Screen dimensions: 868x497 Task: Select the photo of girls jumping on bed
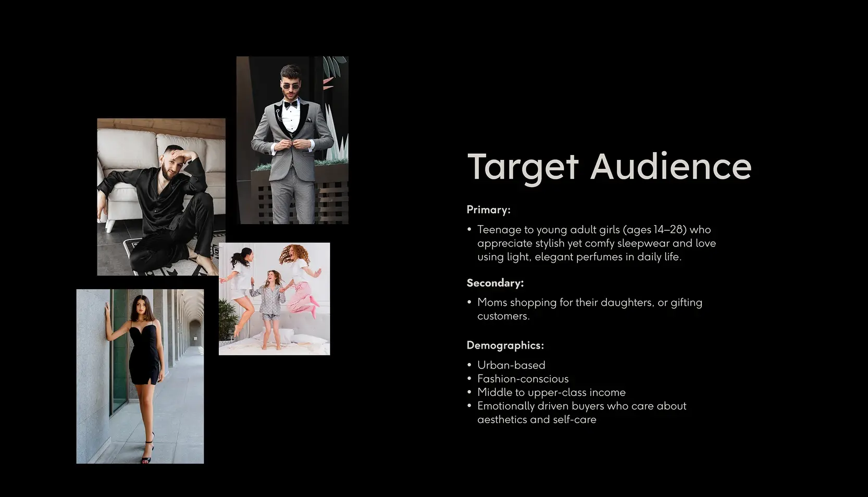pos(274,299)
